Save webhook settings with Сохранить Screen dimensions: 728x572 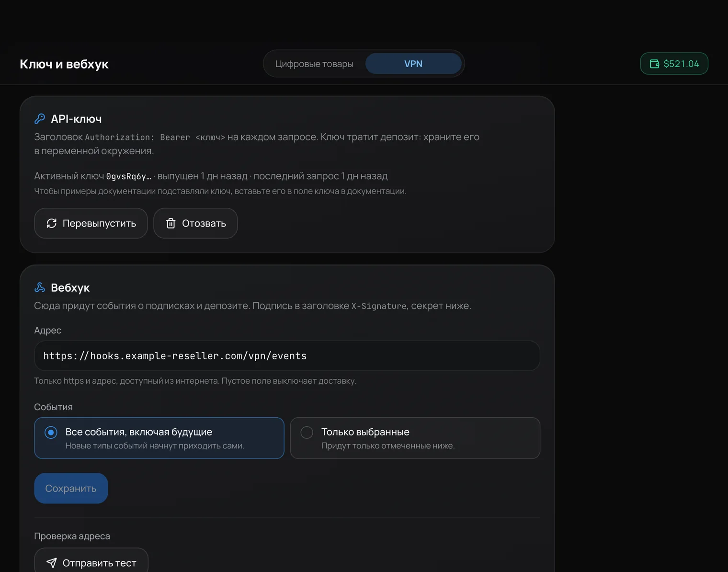coord(71,488)
